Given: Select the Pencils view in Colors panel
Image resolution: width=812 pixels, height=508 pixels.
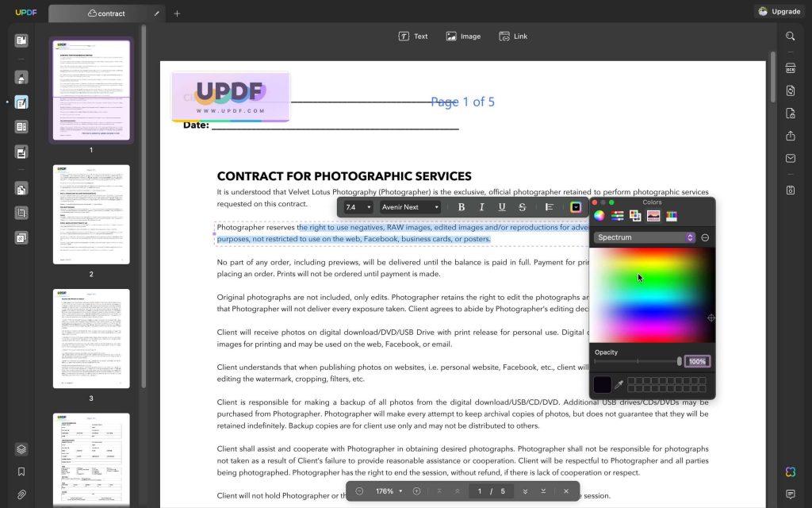Looking at the screenshot, I should tap(672, 215).
